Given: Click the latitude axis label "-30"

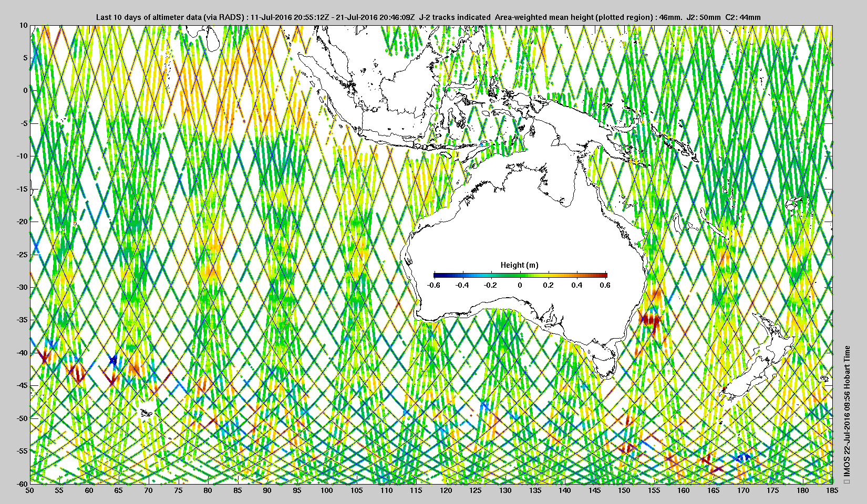Looking at the screenshot, I should tap(22, 287).
